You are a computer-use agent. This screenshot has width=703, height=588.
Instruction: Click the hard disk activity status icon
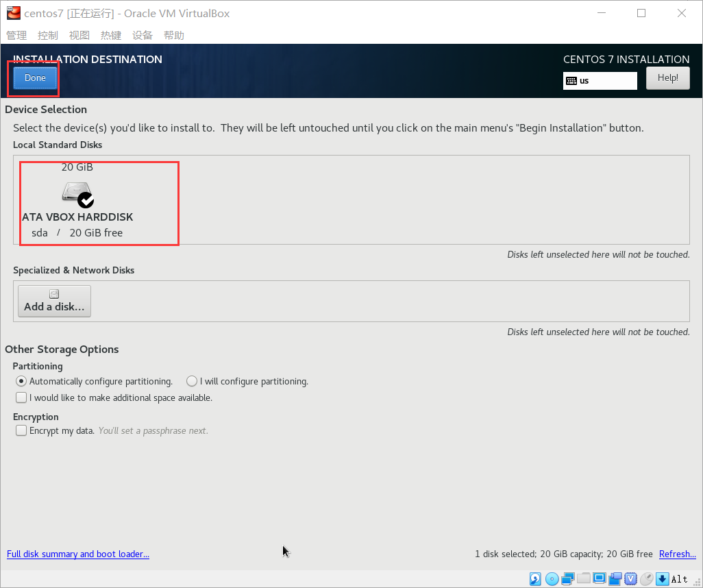[x=535, y=579]
